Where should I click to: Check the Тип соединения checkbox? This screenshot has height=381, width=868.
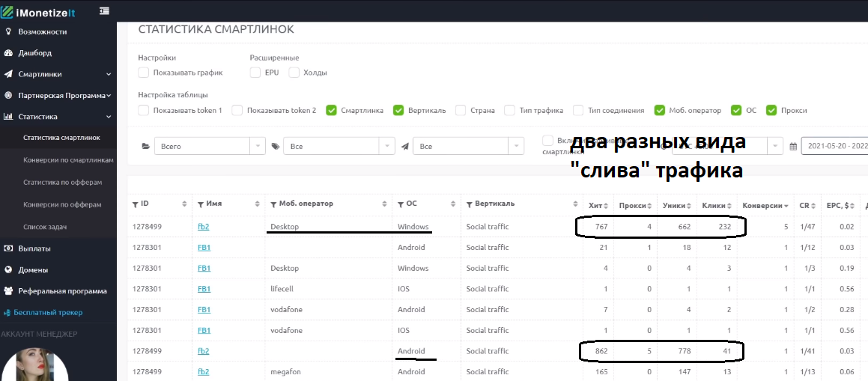(578, 110)
